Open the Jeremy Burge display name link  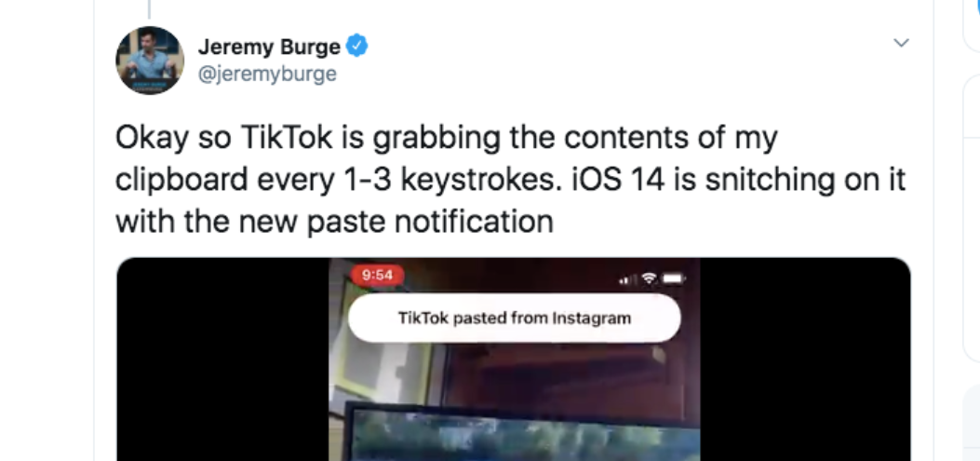click(x=269, y=47)
